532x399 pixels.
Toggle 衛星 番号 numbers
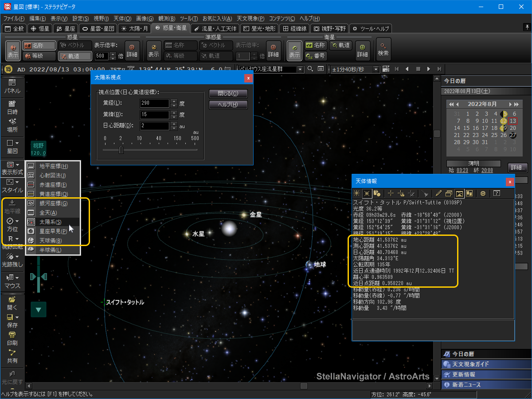click(x=315, y=56)
